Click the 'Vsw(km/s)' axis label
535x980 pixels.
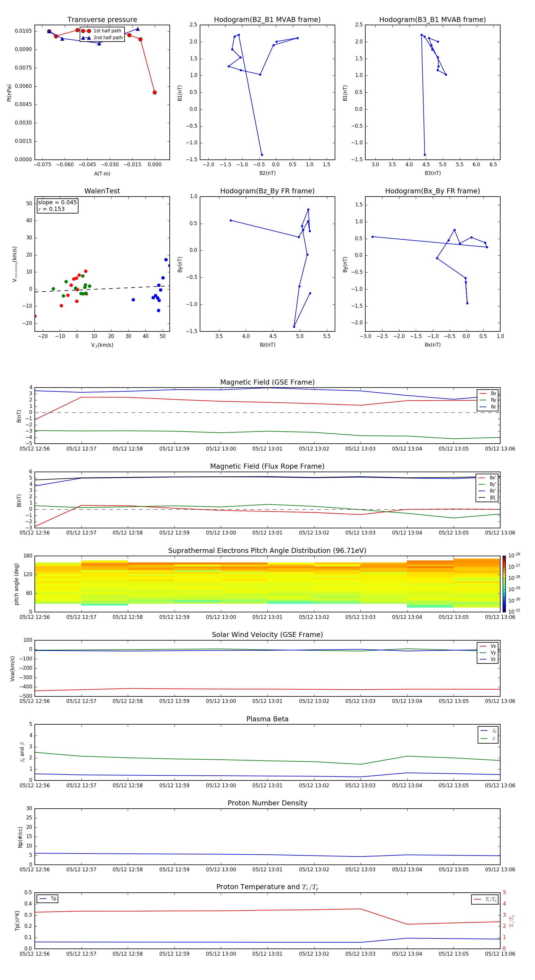[x=12, y=668]
